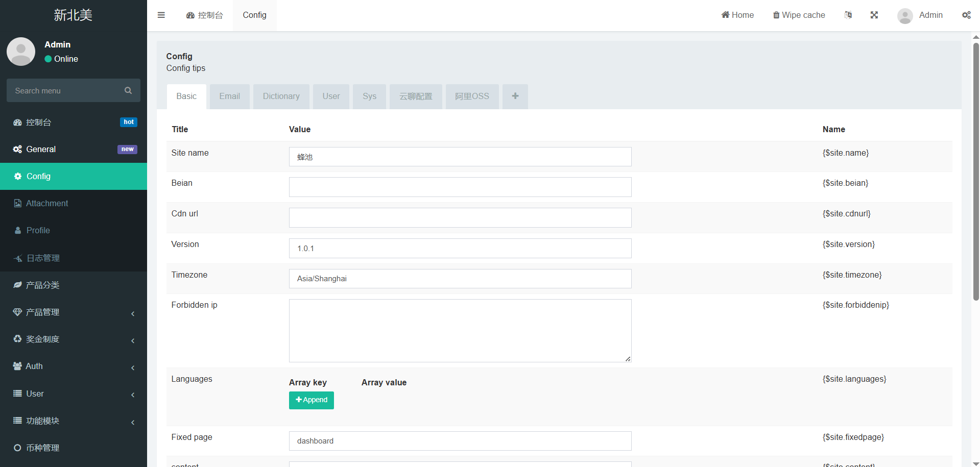Click the Home icon in top bar
This screenshot has width=980, height=467.
pos(725,15)
